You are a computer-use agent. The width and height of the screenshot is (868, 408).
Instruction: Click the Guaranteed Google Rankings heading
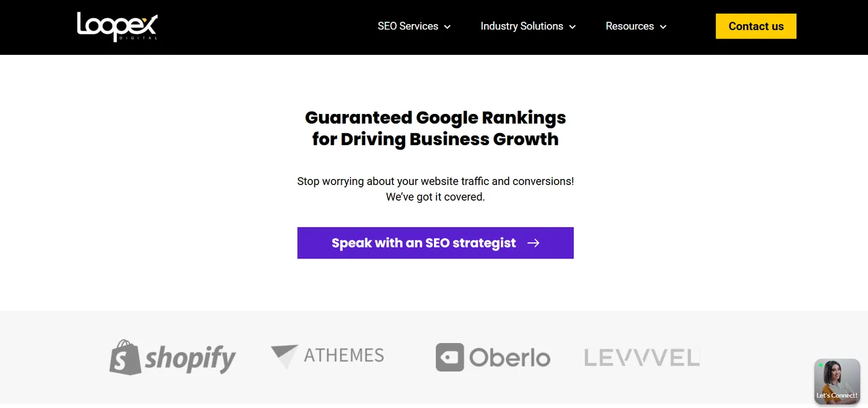pyautogui.click(x=435, y=128)
